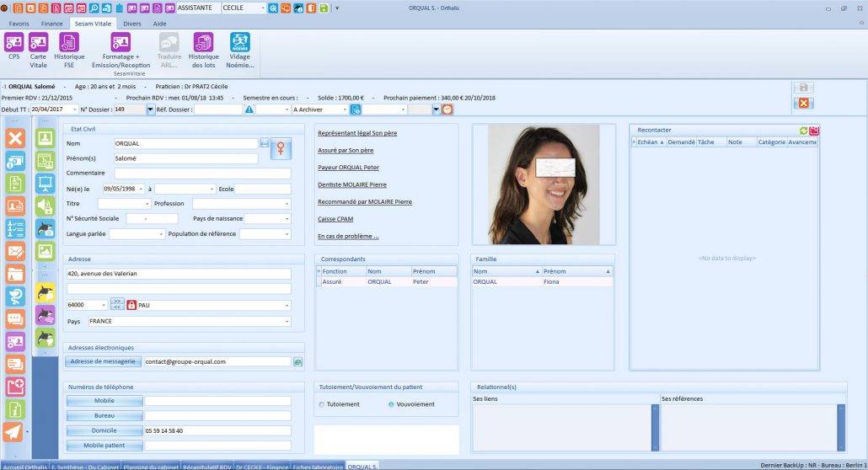Viewport: 868px width, 470px height.
Task: Click the patient photo thumbnail
Action: coord(536,184)
